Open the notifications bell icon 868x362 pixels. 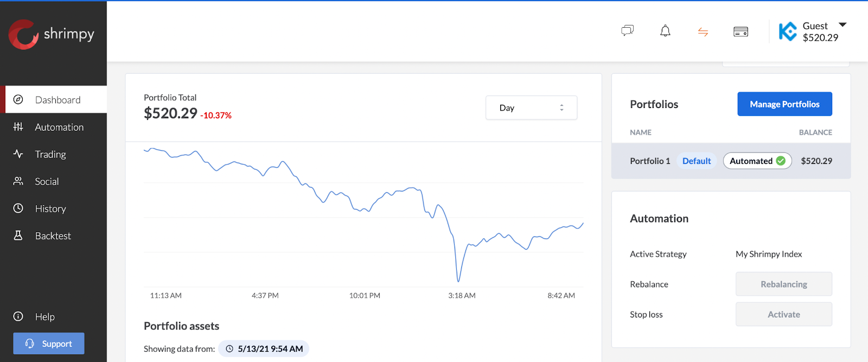pyautogui.click(x=665, y=31)
